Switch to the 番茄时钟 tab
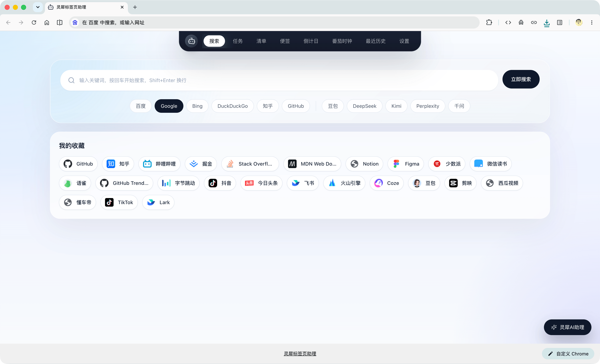600x364 pixels. tap(342, 41)
